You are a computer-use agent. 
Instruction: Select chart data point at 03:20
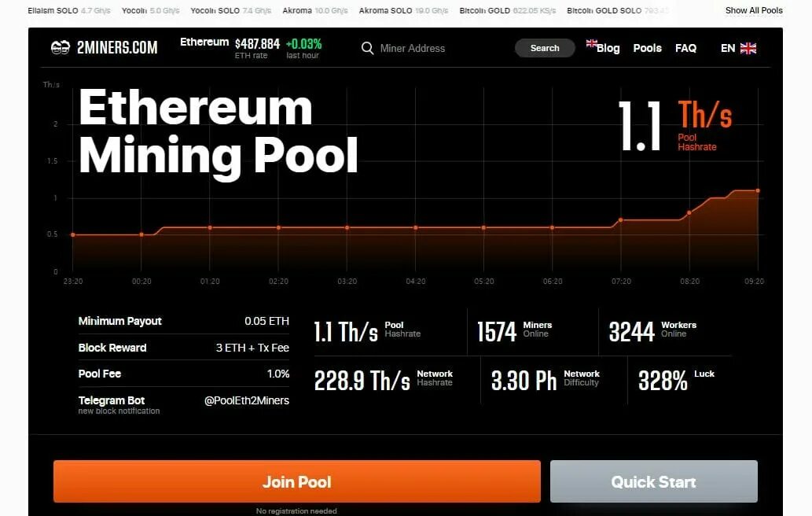(x=347, y=227)
